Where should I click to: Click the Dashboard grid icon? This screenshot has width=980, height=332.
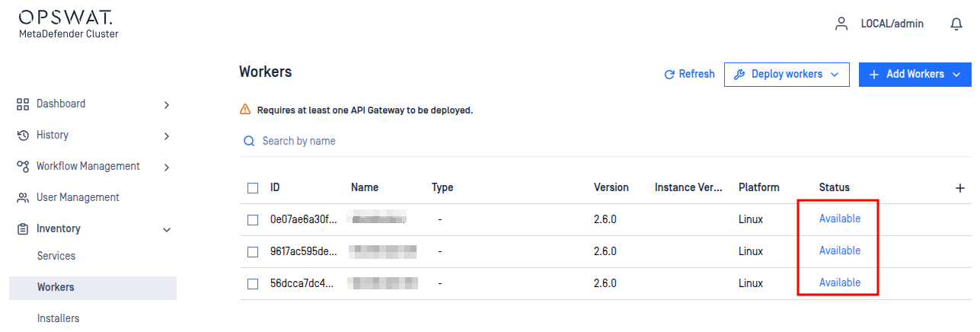pos(23,104)
